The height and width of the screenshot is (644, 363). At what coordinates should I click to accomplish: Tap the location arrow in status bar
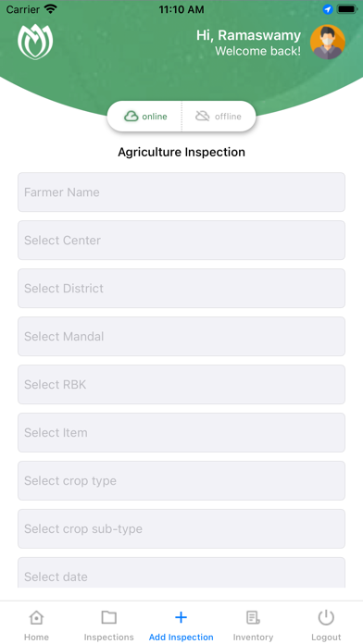point(328,9)
